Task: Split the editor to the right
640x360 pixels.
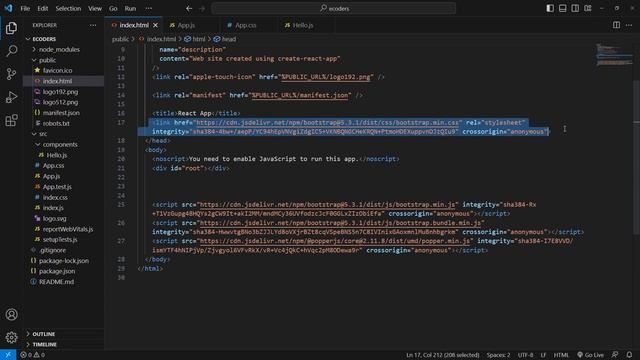Action: 616,25
